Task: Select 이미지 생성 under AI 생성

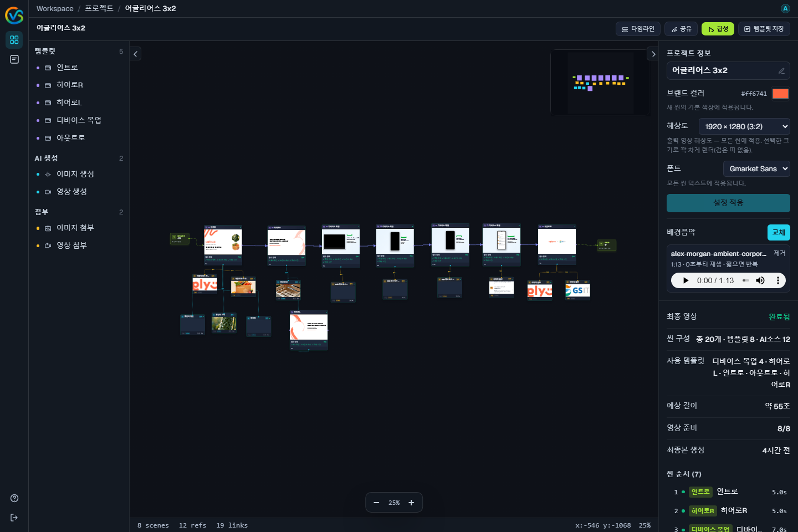Action: [x=75, y=174]
